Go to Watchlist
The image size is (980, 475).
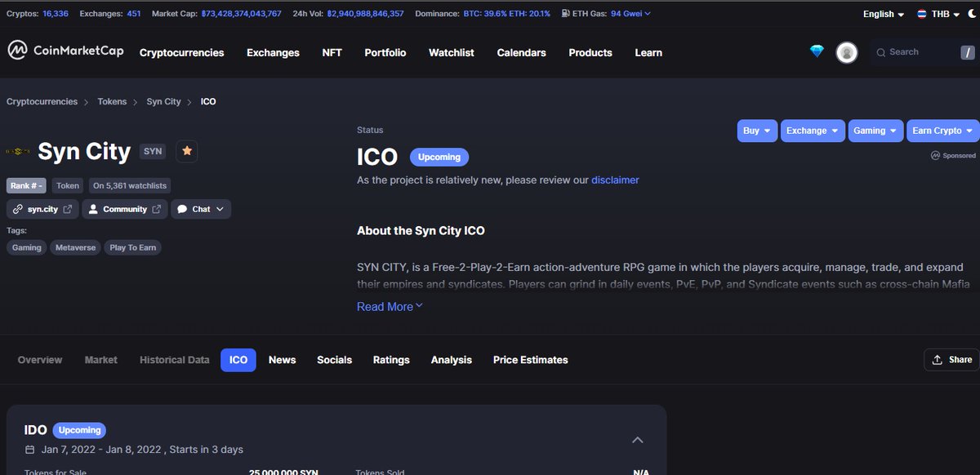[452, 52]
